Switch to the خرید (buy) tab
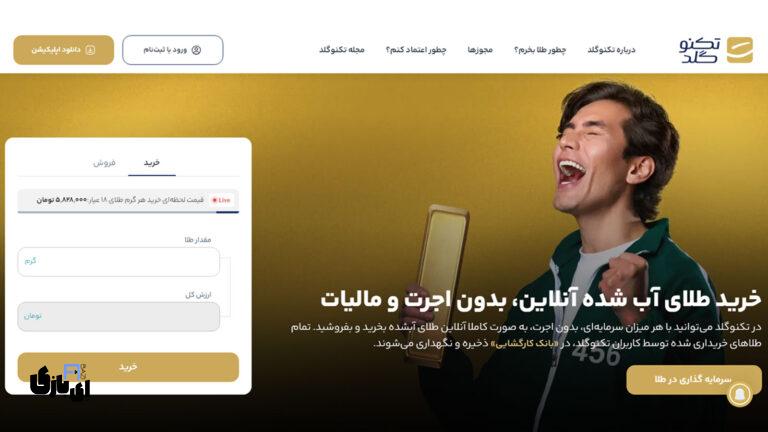 coord(152,163)
